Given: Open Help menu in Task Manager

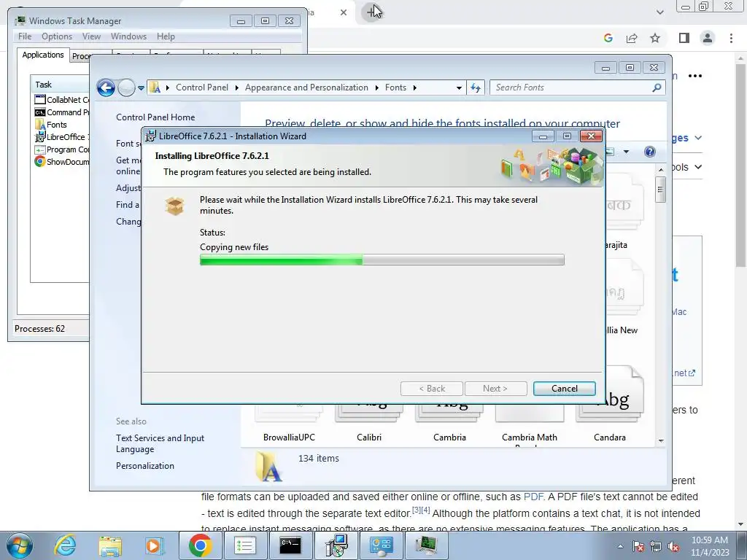Looking at the screenshot, I should pos(166,36).
